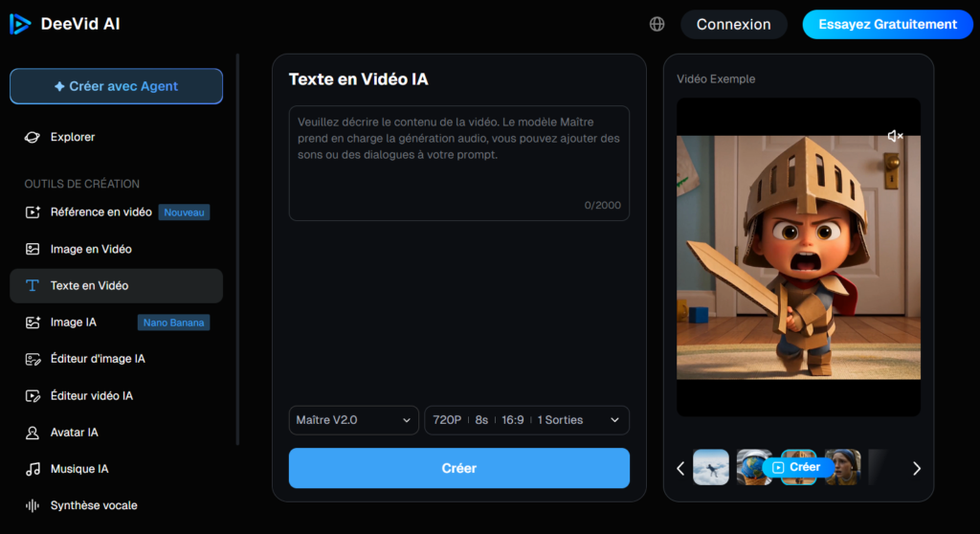
Task: Click the Avatar IA person icon
Action: point(32,433)
